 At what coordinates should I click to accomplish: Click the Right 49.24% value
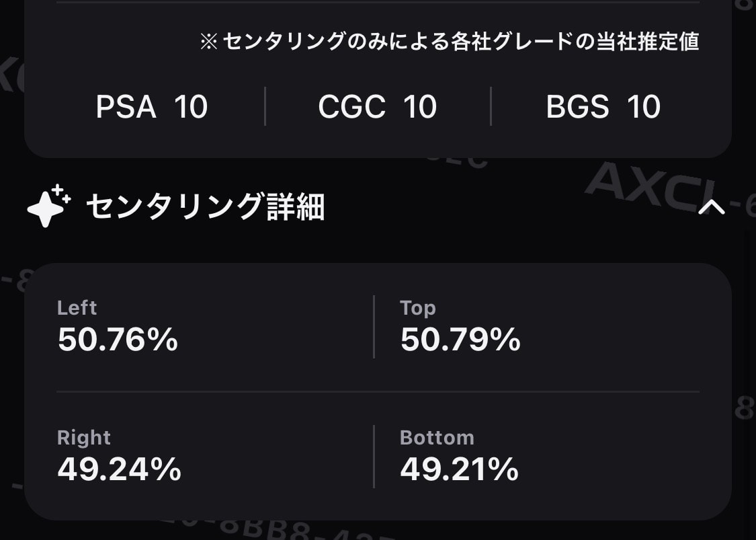point(119,469)
